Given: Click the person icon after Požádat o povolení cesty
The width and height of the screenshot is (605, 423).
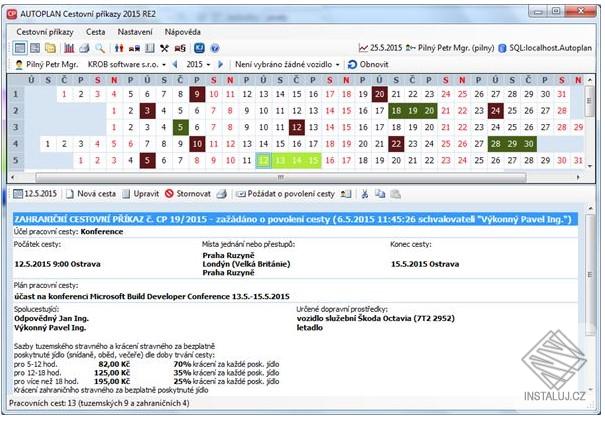Looking at the screenshot, I should click(x=346, y=194).
